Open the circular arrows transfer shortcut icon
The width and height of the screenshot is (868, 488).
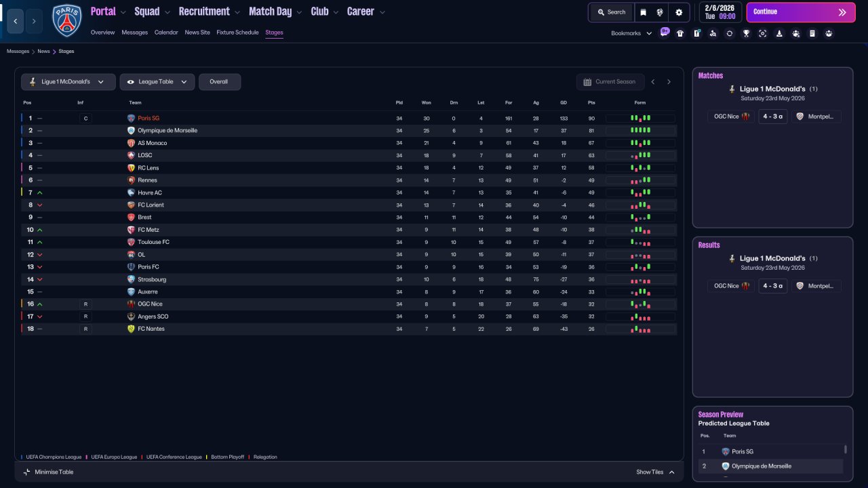coord(730,33)
